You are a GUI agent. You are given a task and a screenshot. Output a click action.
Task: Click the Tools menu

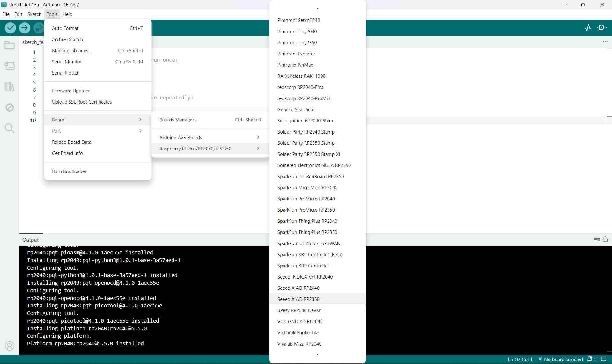(52, 14)
